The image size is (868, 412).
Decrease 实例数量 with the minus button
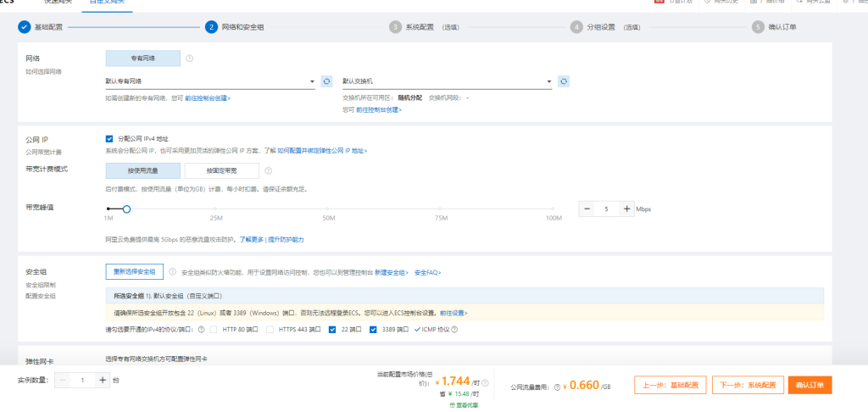click(x=63, y=381)
